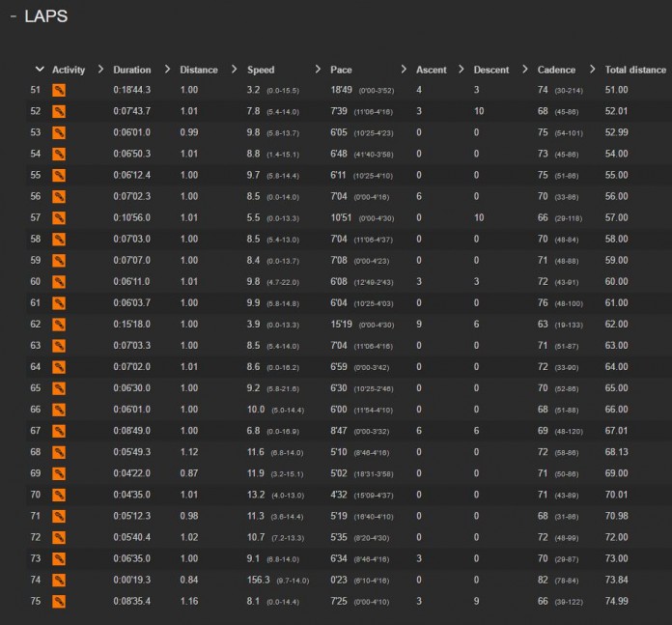Screen dimensions: 672x625
Task: Select duration 0:04'22.0 in lap 69
Action: (132, 473)
